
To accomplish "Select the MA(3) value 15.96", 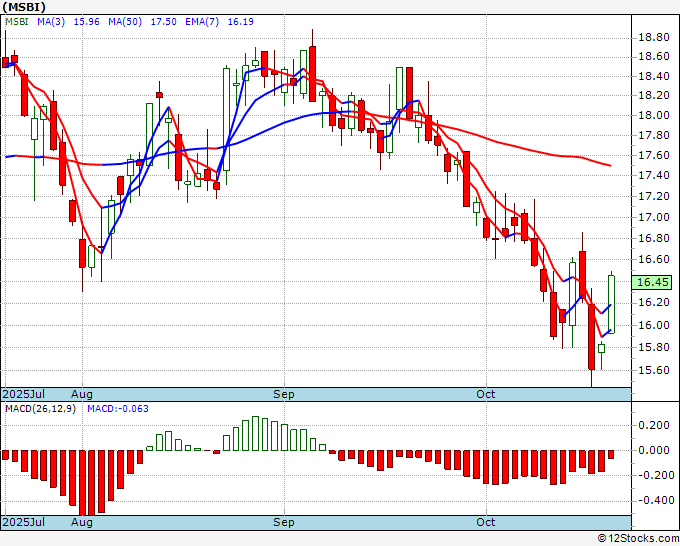I will tap(87, 22).
